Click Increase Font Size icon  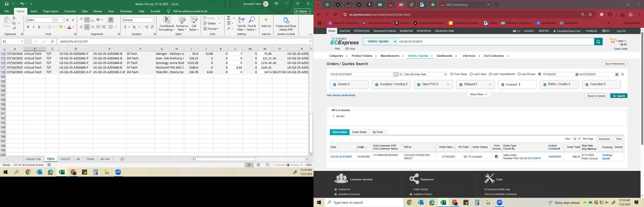[x=67, y=20]
